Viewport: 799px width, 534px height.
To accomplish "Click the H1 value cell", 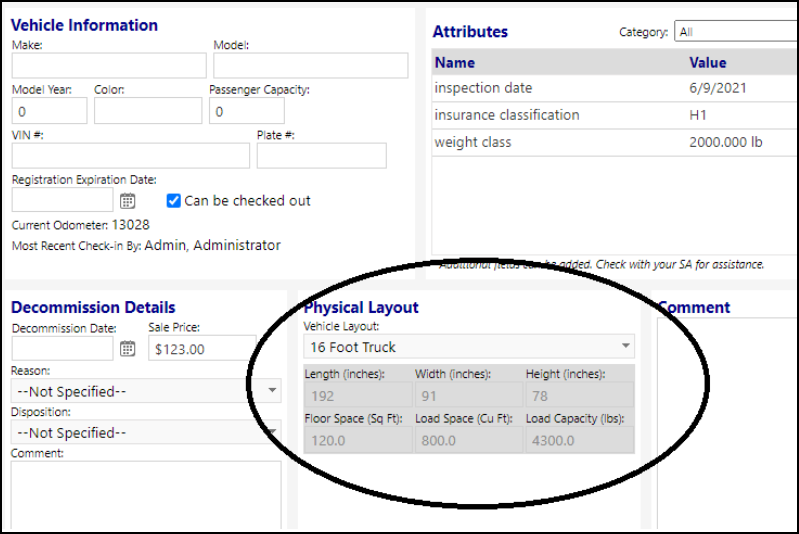I will coord(698,115).
